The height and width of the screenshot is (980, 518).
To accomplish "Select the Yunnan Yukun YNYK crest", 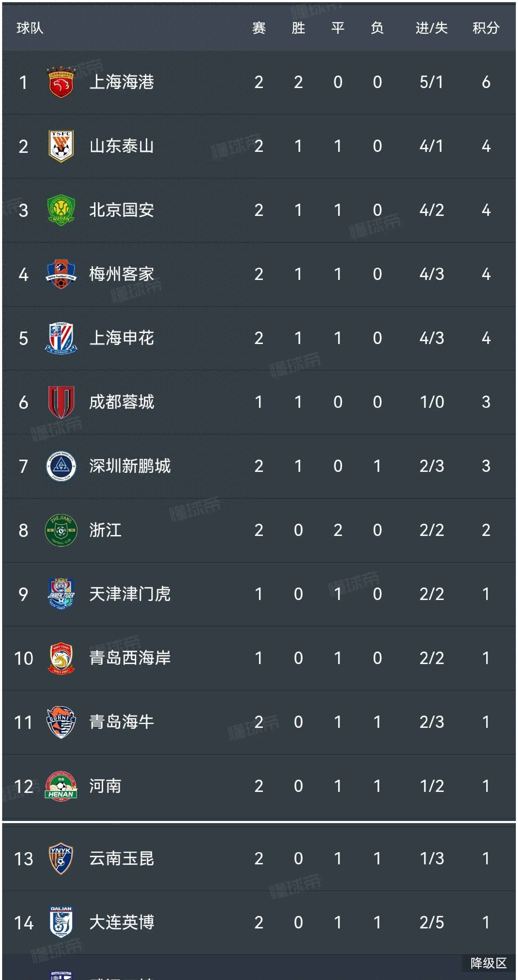I will pos(61,858).
